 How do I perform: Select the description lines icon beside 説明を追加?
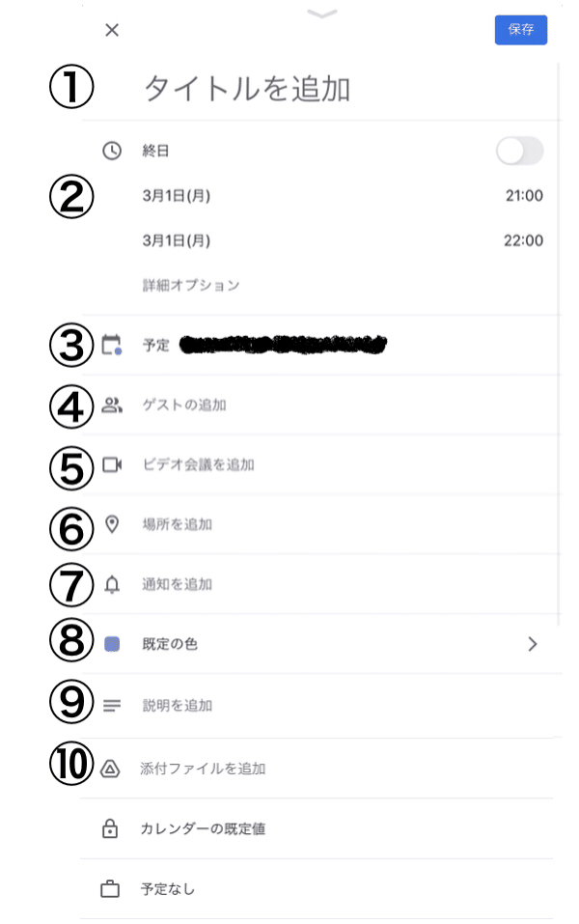(x=111, y=707)
